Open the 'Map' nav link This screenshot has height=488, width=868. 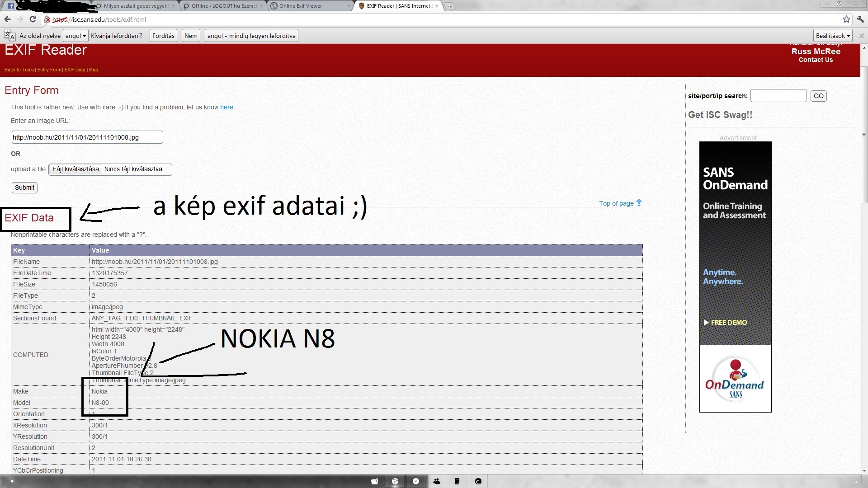click(x=94, y=70)
